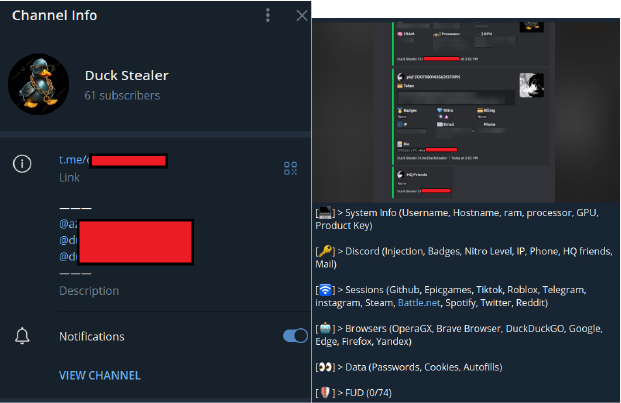Click the laptop emoji before System Info
The image size is (621, 403).
[x=325, y=213]
